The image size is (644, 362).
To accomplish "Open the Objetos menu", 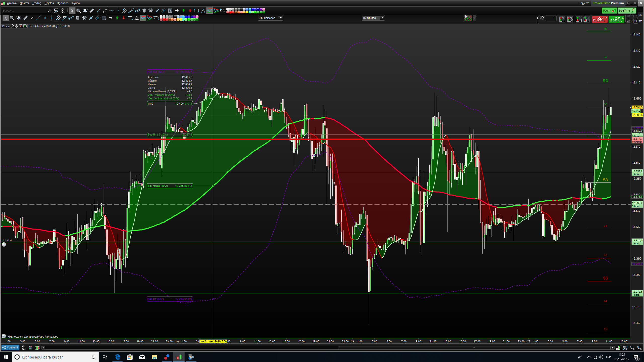I will point(49,3).
